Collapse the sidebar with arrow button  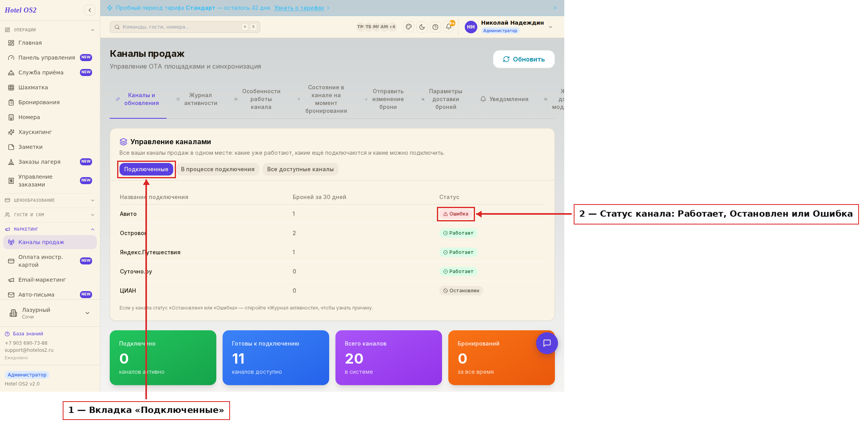[x=90, y=10]
